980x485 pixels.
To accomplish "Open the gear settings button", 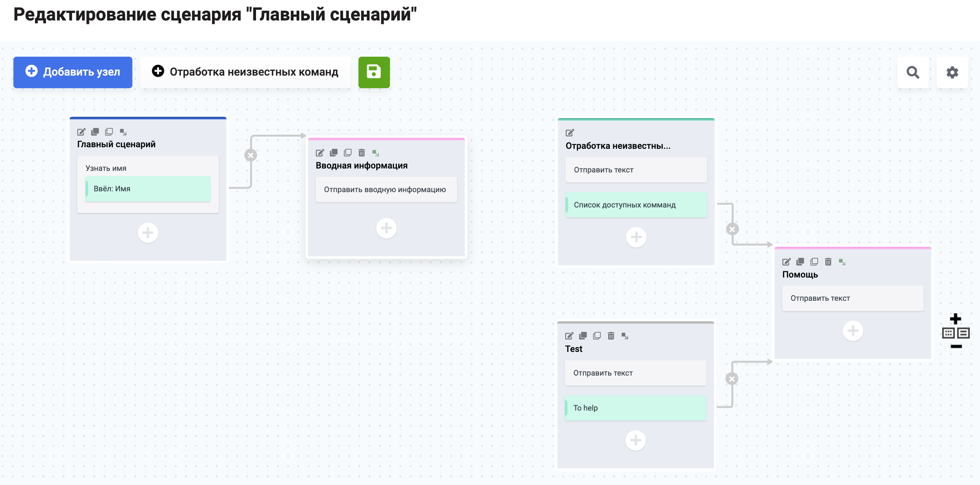I will [952, 72].
